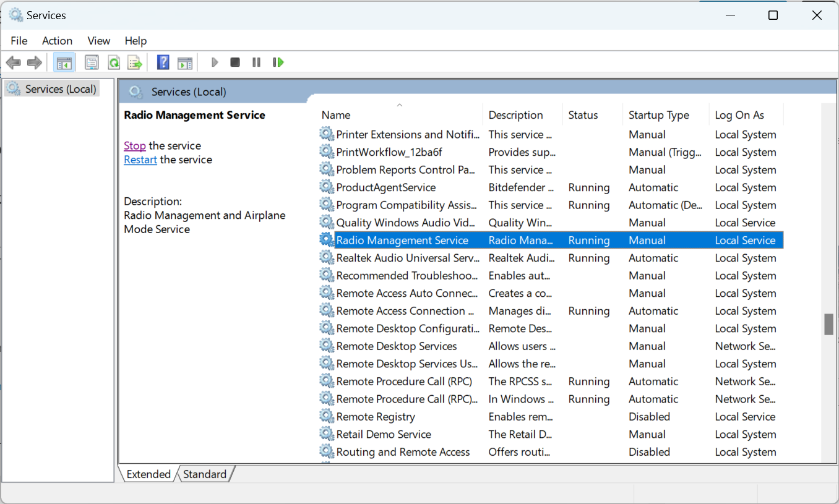Refresh the service list with the refresh icon
The height and width of the screenshot is (504, 839).
point(114,62)
